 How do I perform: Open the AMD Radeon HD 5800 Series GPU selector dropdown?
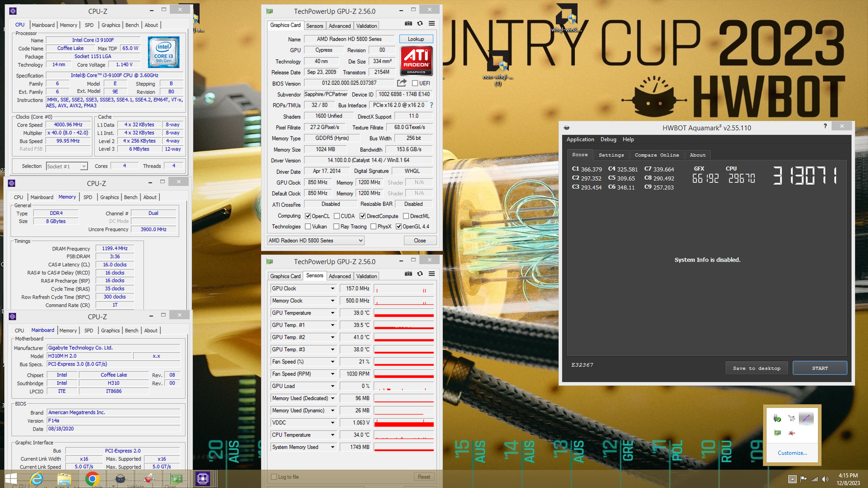click(x=316, y=240)
